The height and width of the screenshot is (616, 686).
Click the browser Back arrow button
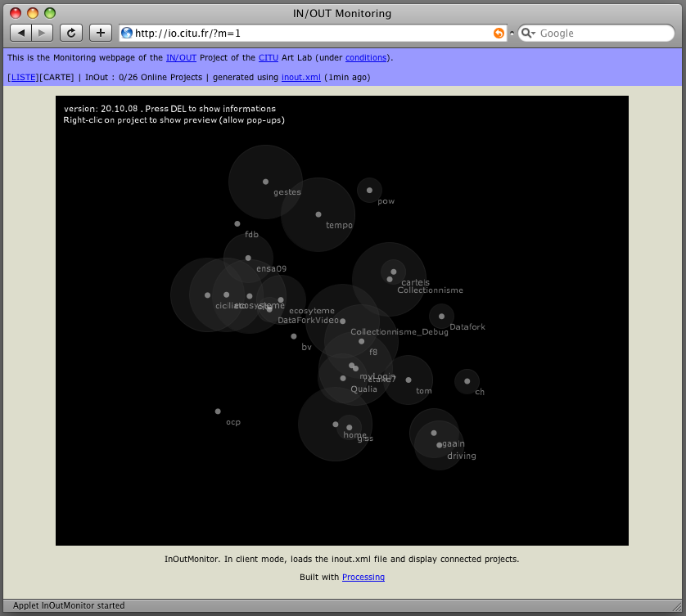click(x=20, y=33)
